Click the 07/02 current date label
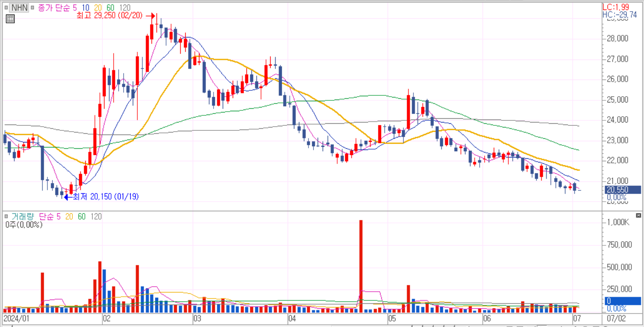The height and width of the screenshot is (327, 644). point(617,319)
